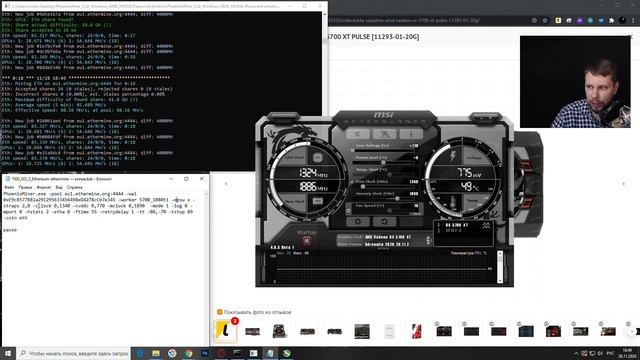
Task: Toggle 'Показывать фото из отзывов' checkbox
Action: (x=220, y=312)
